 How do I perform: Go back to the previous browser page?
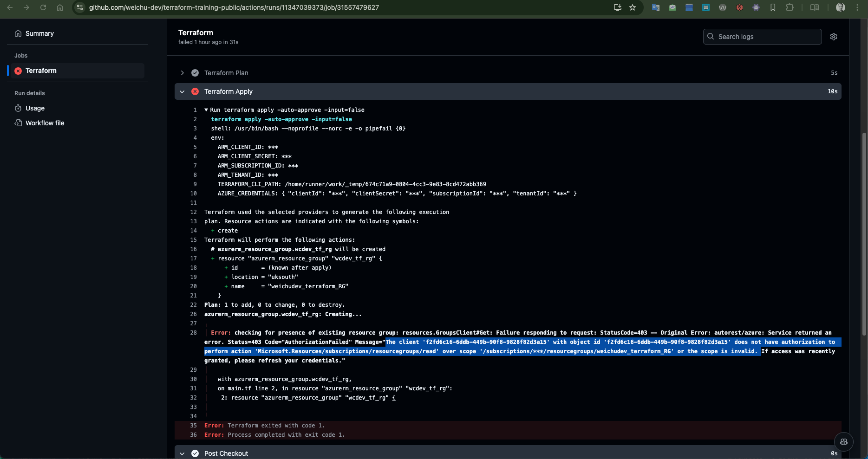[10, 7]
